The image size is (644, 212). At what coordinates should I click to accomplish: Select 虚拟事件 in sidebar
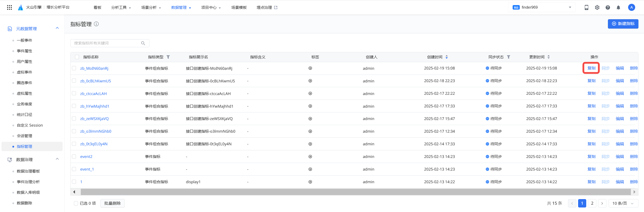tap(24, 72)
